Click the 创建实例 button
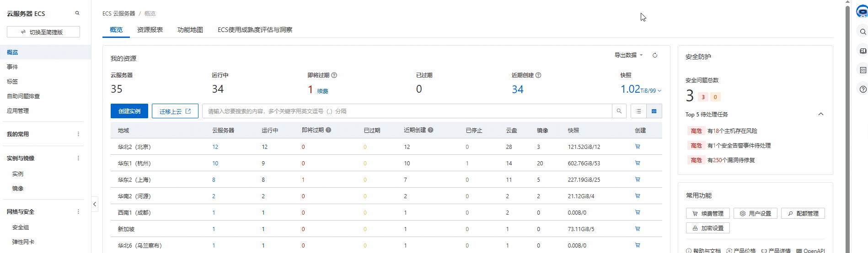868x253 pixels. click(129, 111)
